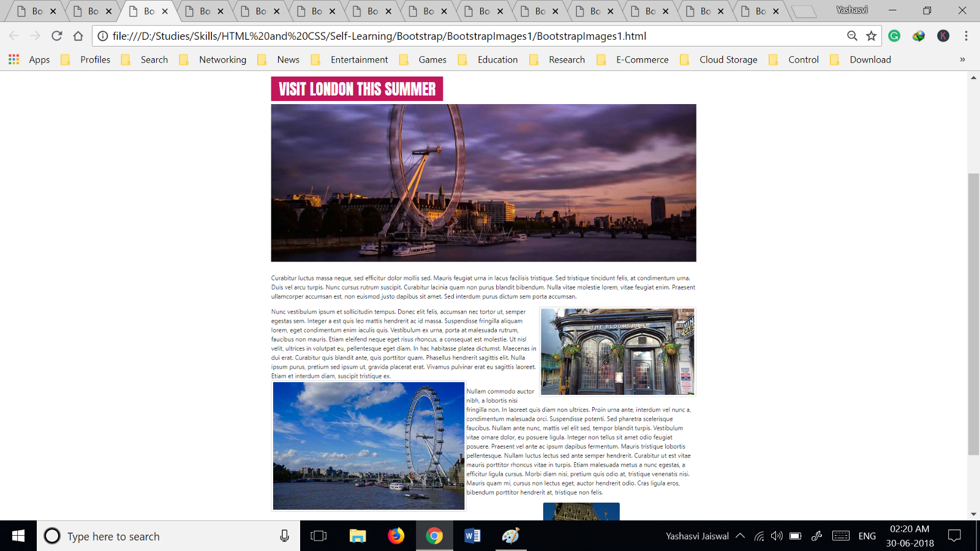980x551 pixels.
Task: Switch the ENG input language
Action: click(867, 536)
